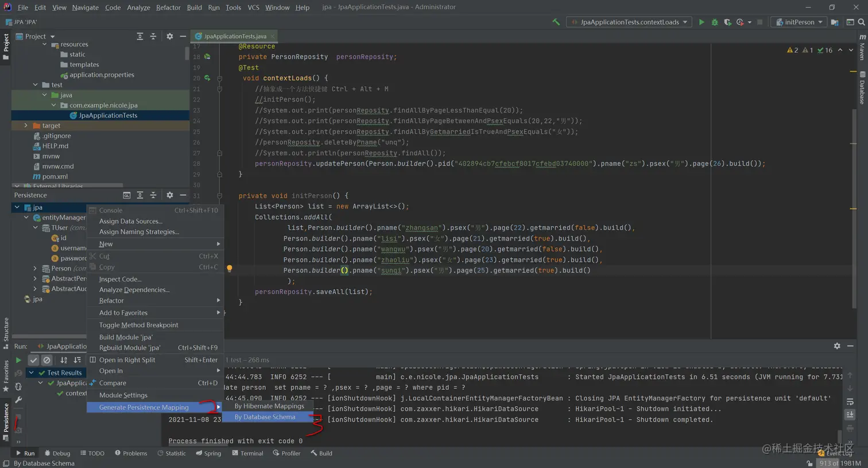The width and height of the screenshot is (868, 468).
Task: Toggle show passed tests checkmark
Action: coord(33,360)
